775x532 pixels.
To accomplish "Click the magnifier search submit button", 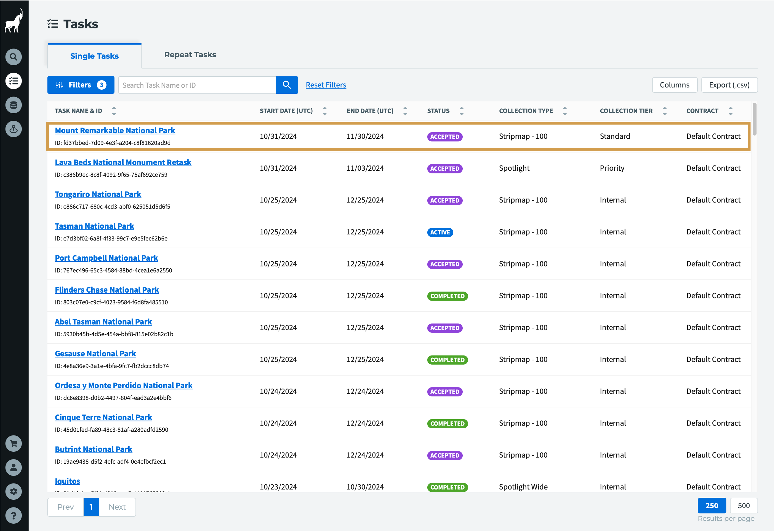I will click(287, 85).
